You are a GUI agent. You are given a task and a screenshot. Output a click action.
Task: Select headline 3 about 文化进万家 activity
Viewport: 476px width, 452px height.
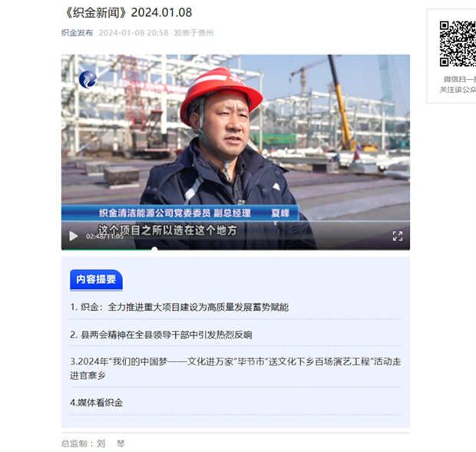[236, 368]
